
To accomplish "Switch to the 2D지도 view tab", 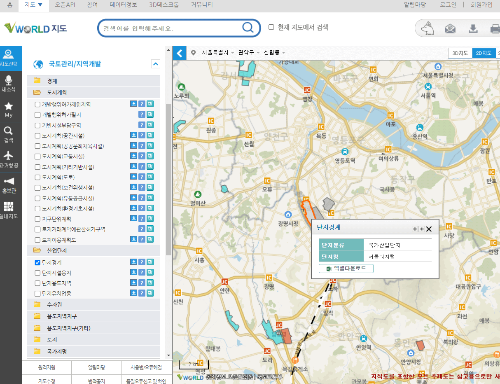I will point(484,53).
